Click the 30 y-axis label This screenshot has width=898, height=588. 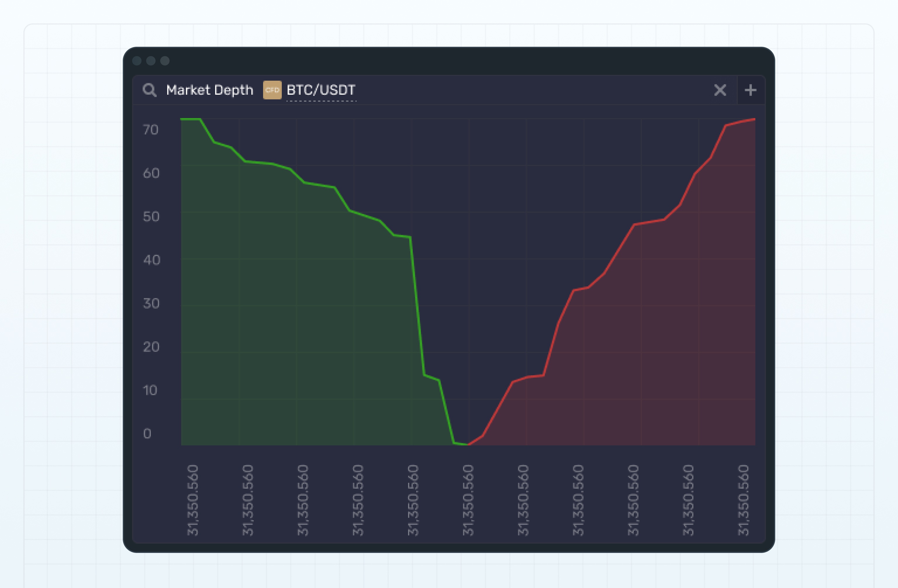click(151, 303)
